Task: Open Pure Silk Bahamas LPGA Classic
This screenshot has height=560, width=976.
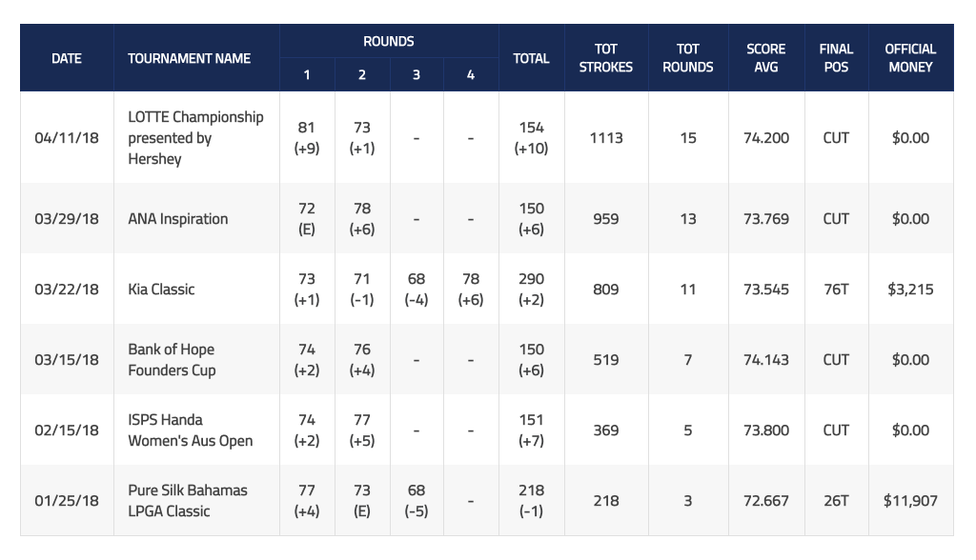Action: pos(188,500)
